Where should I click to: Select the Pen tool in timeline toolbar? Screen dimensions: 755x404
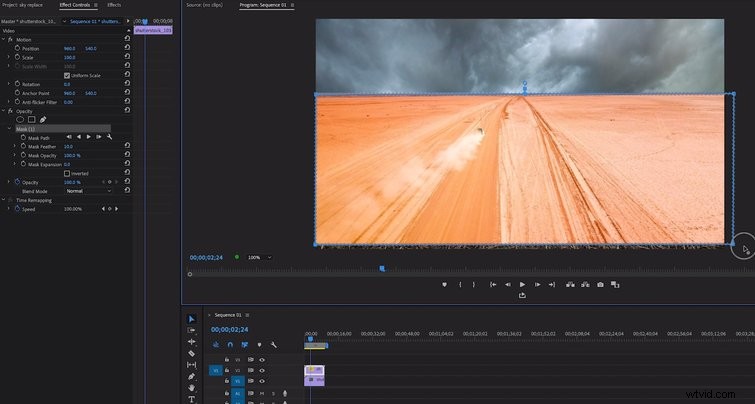pos(191,377)
